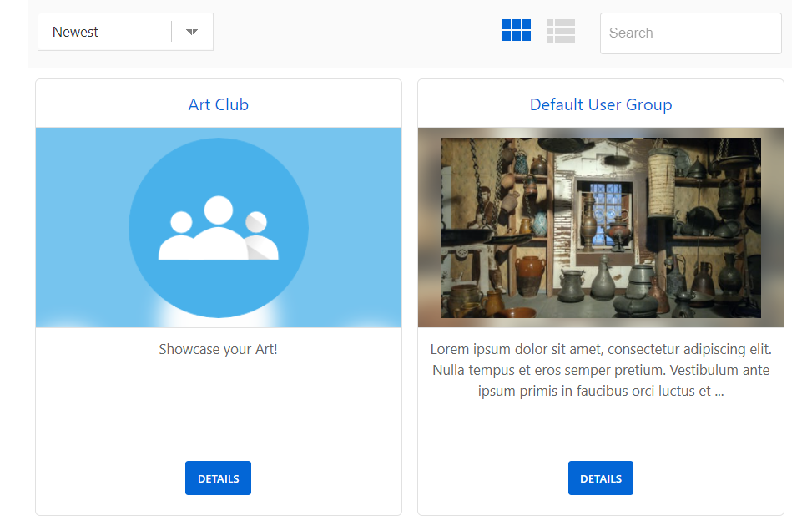
Task: Click DETAILS under Art Club
Action: (218, 478)
